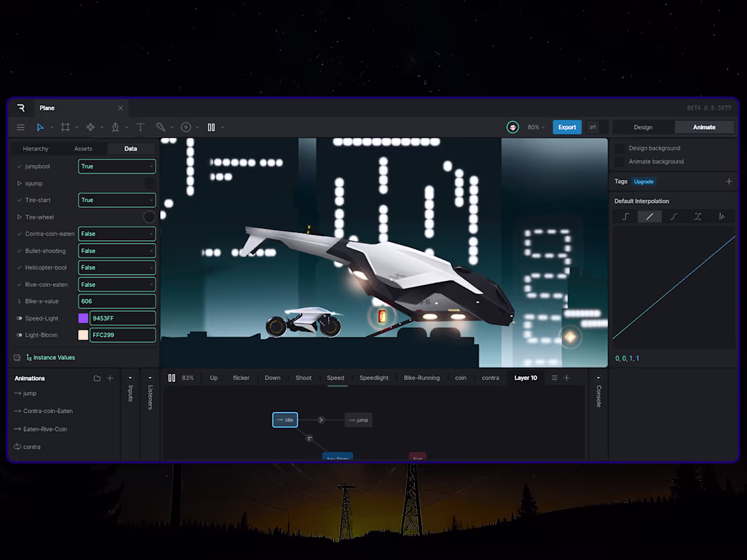Open jumpbool True dropdown
This screenshot has width=747, height=560.
point(117,166)
